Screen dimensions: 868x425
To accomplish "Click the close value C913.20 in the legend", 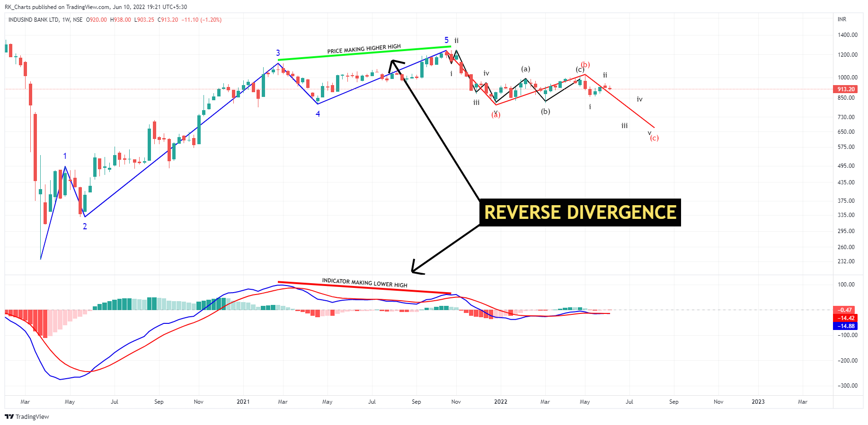I will coord(168,20).
